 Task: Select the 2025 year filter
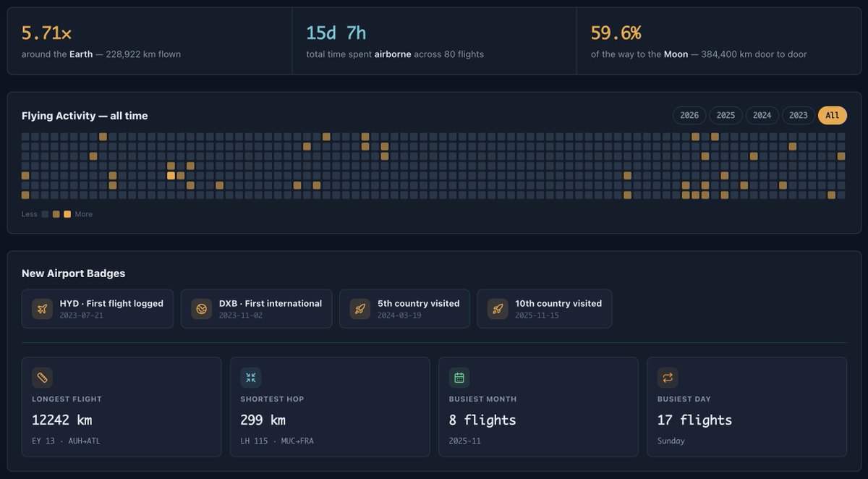[x=726, y=115]
